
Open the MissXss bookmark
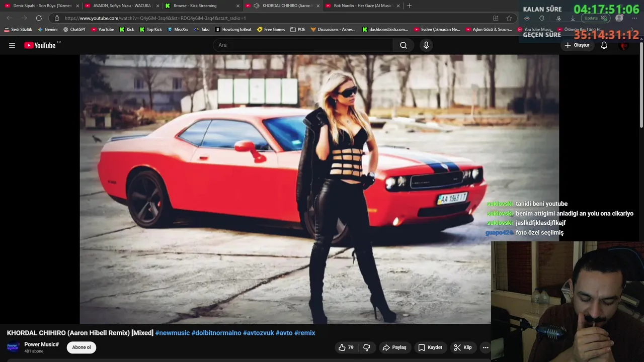[178, 30]
